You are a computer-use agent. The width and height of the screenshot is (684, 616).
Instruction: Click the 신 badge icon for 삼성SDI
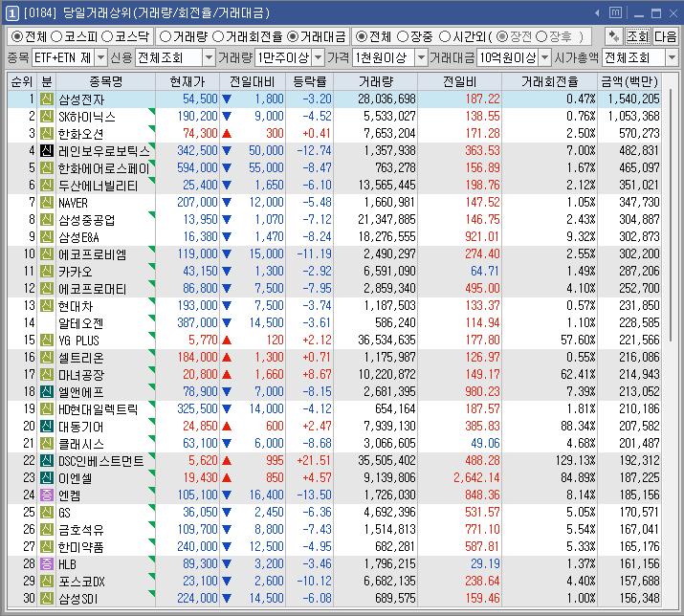pos(47,598)
